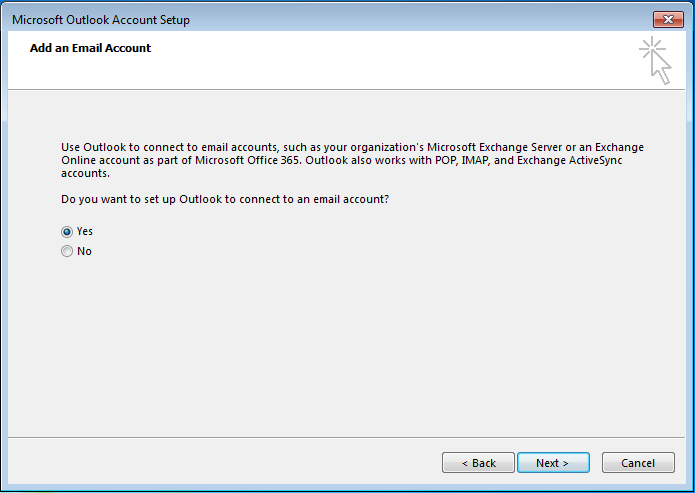
Task: Click "Exchange ActiveSync" in the description text
Action: pos(570,160)
